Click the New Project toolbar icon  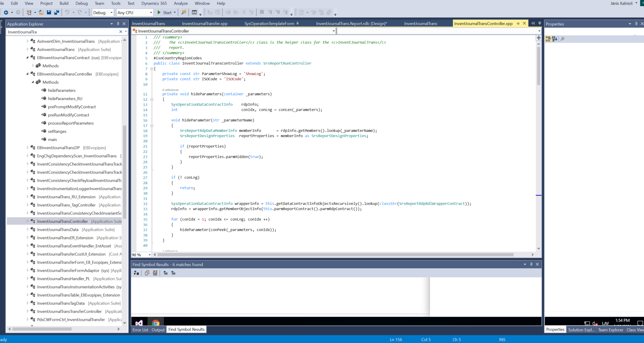tap(29, 13)
